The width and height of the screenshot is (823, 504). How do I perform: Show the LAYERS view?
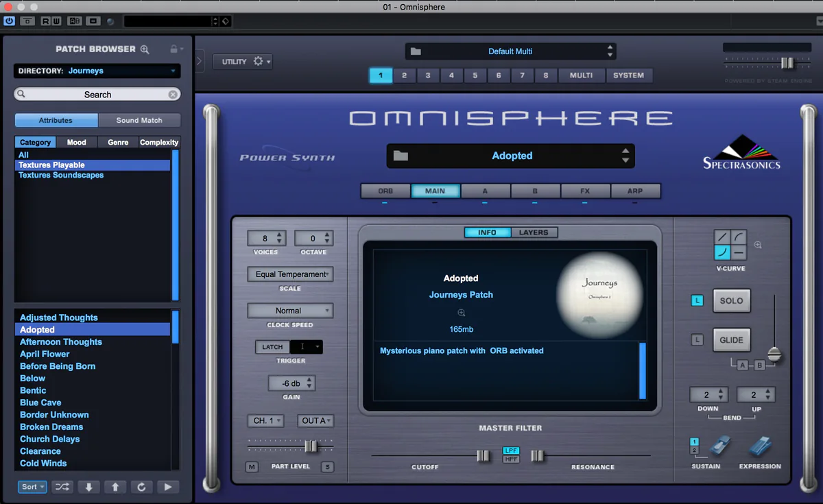click(534, 232)
